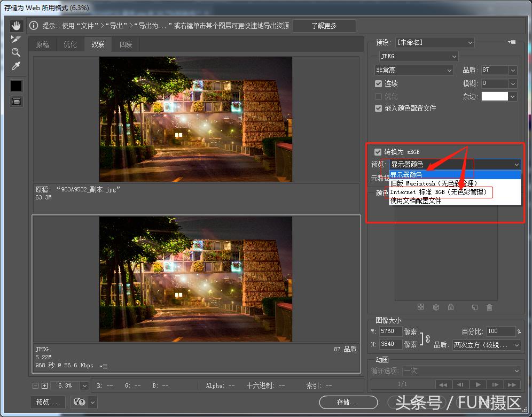Screen dimensions: 532x417
Task: Go to first animation frame
Action: [x=443, y=384]
